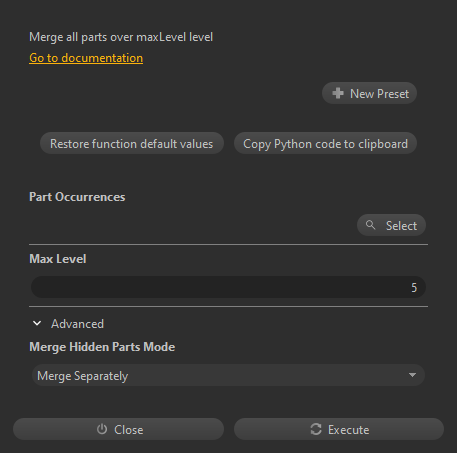Click the Close button label
457x453 pixels.
[x=129, y=430]
